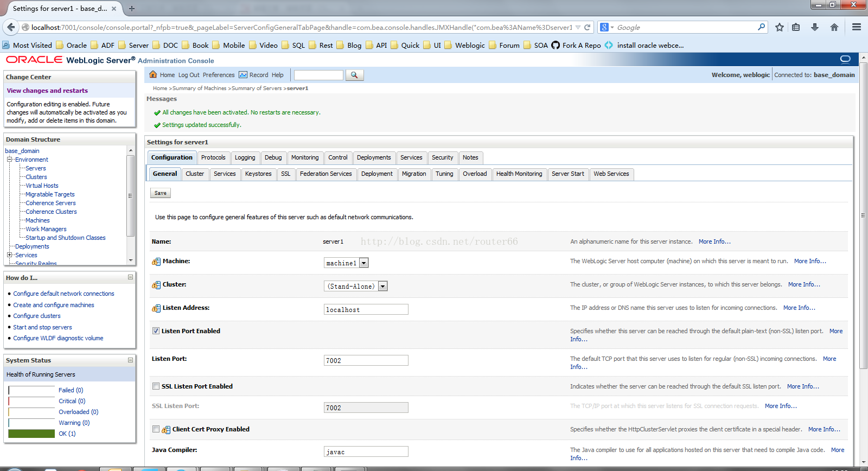Open the Most Visited bookmark icon
Viewport: 868px width, 471px height.
(x=6, y=46)
